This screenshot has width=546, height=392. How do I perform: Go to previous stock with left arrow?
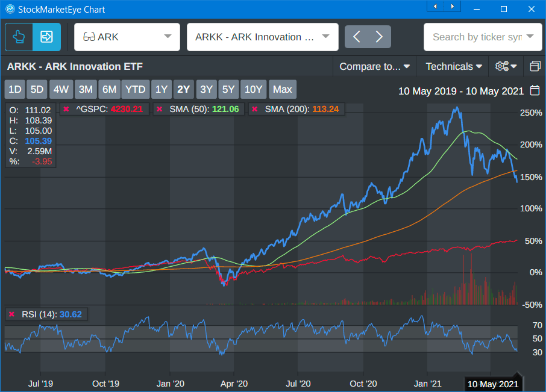click(356, 37)
